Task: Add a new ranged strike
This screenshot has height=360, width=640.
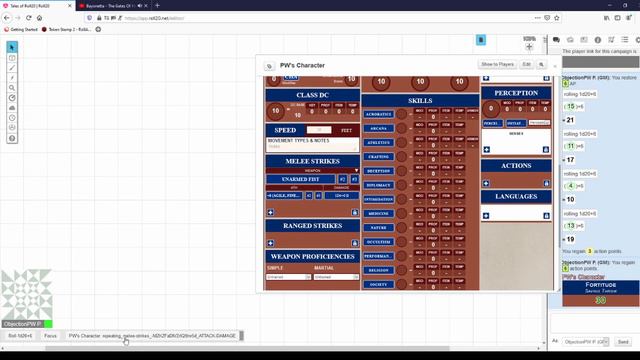Action: (x=271, y=243)
